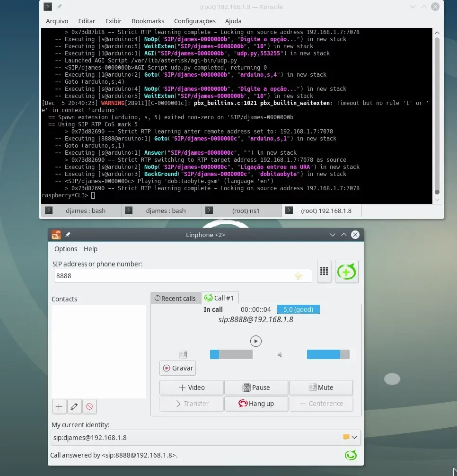Open the Ajuda menu in Konsole

coord(233,21)
